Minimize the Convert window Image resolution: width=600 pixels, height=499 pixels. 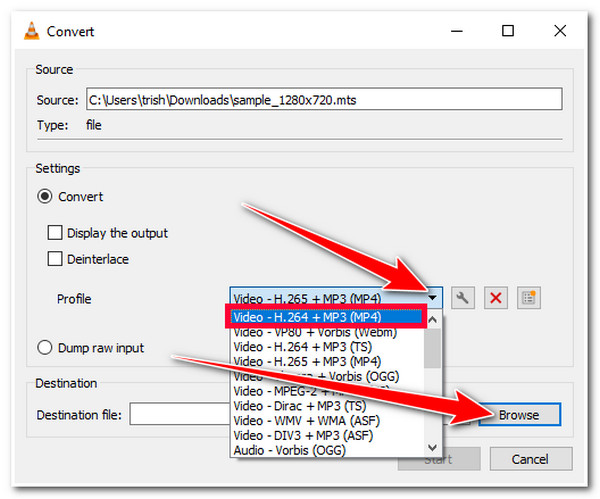click(x=457, y=31)
